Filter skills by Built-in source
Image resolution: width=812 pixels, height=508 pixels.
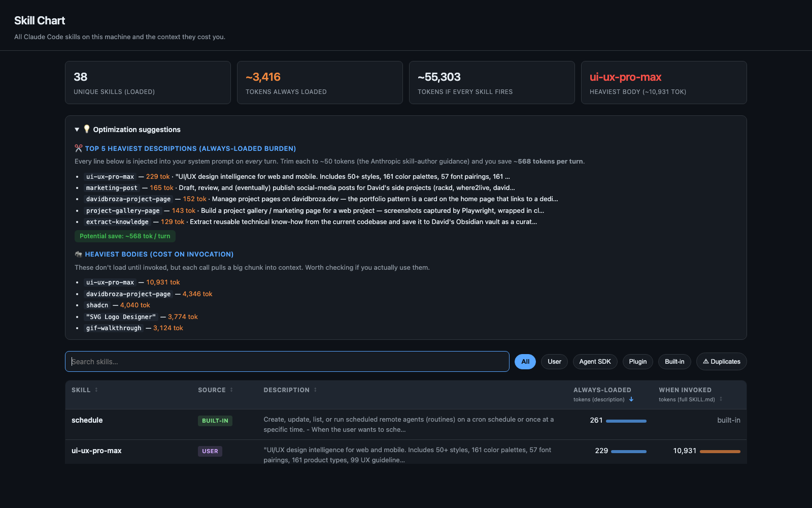(x=674, y=362)
